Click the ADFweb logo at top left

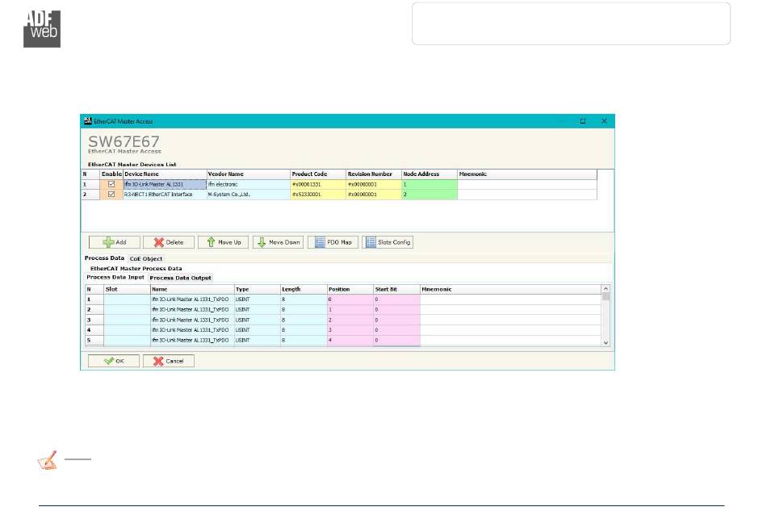tap(42, 29)
